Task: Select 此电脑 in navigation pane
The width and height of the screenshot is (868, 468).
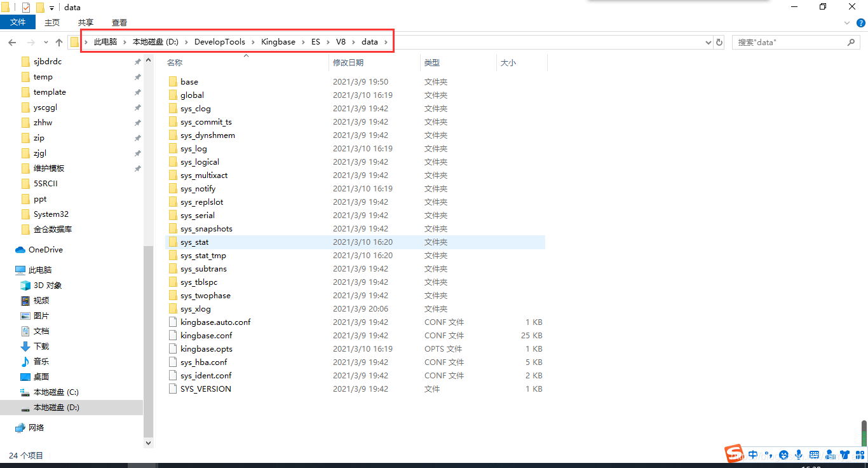Action: tap(40, 270)
